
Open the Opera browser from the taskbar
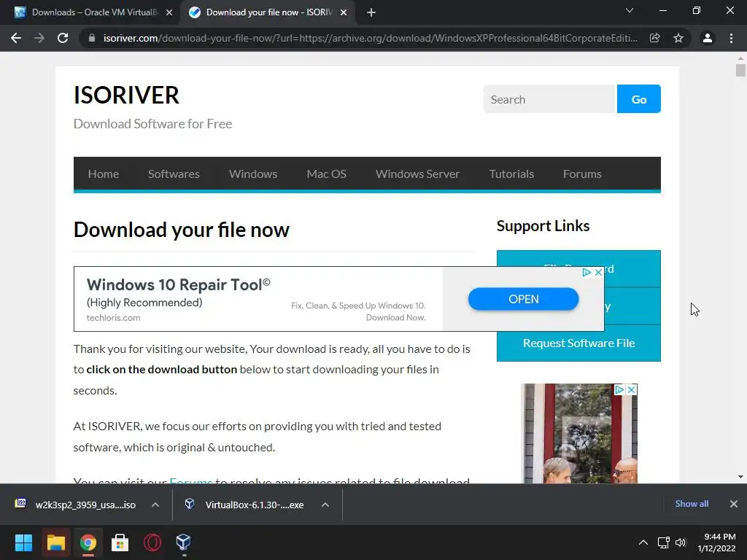[x=152, y=542]
